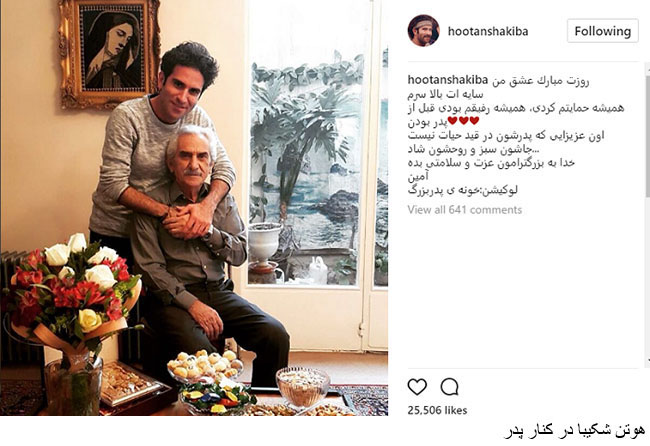
Task: Click the Persian caption first line
Action: tap(541, 81)
